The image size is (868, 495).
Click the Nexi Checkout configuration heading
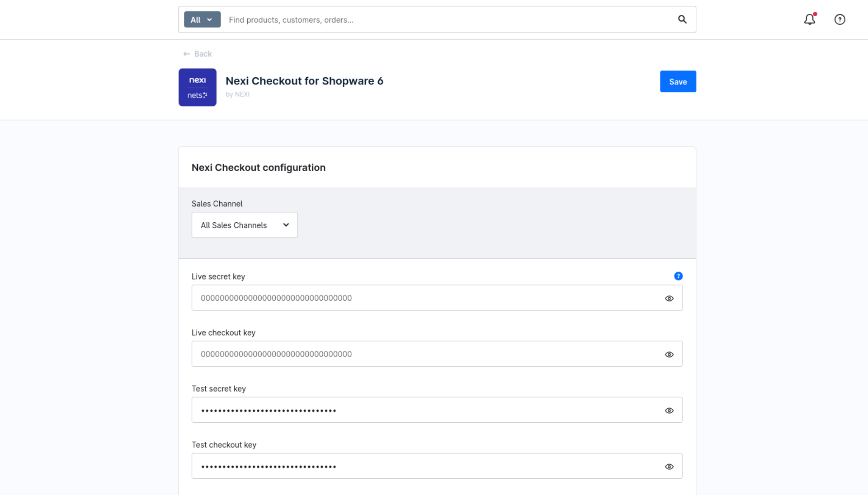(259, 168)
